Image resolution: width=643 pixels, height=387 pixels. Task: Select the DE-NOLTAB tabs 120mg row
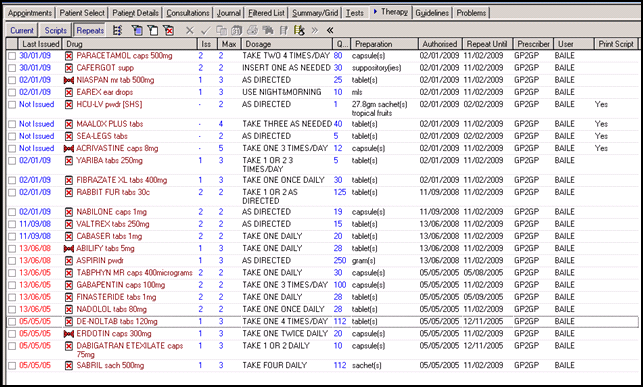322,321
